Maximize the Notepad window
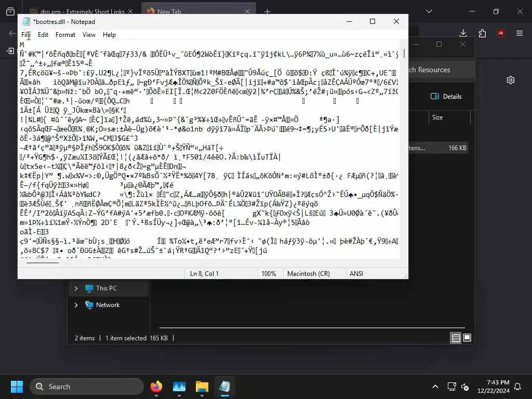This screenshot has height=399, width=532. coord(373,21)
